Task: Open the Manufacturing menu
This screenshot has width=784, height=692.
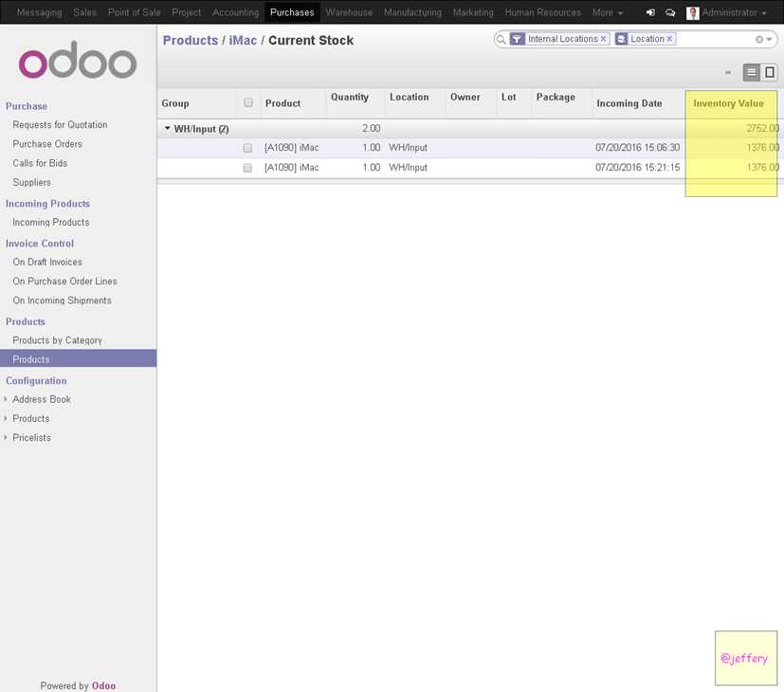Action: coord(412,12)
